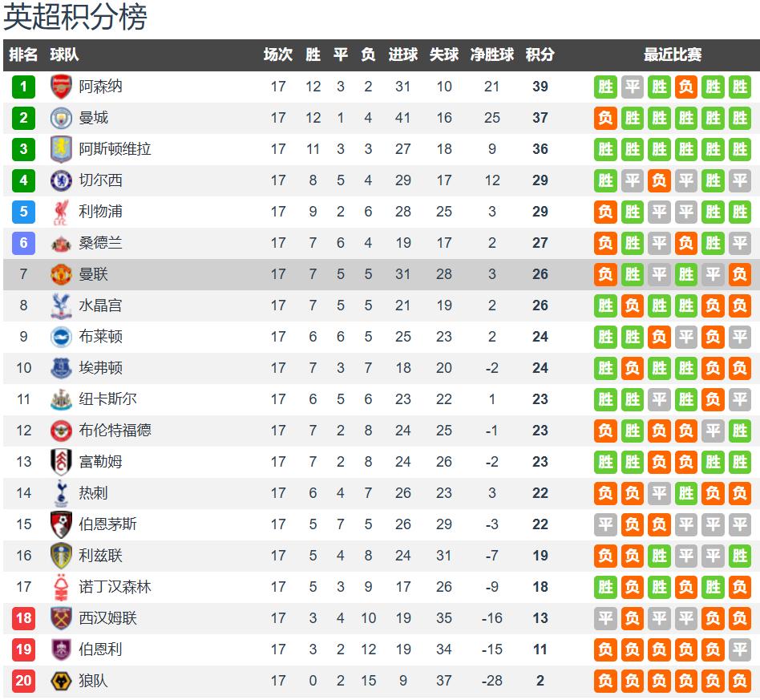Click the rank 20 red badge
Viewport: 760px width, 700px height.
24,681
